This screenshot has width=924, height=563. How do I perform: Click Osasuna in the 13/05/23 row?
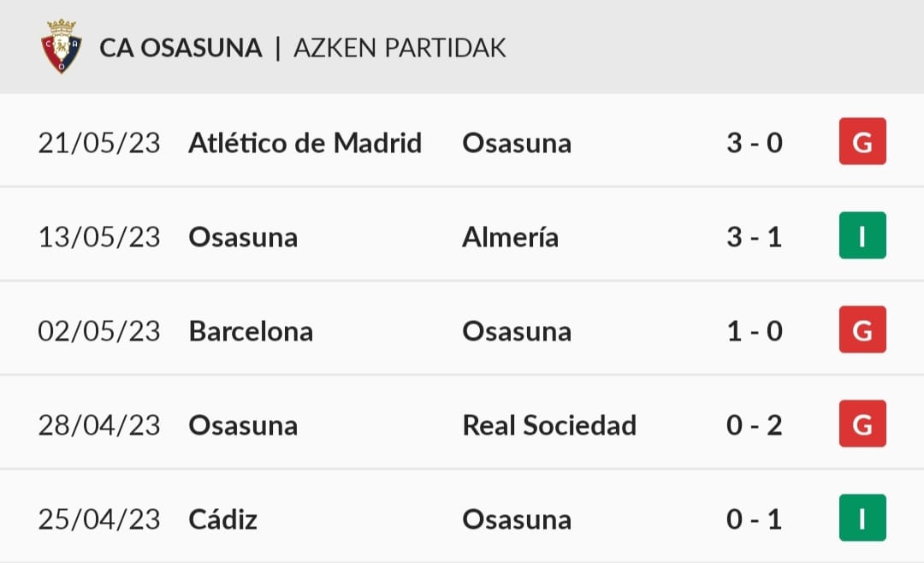243,237
